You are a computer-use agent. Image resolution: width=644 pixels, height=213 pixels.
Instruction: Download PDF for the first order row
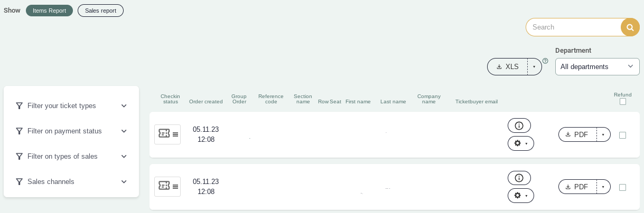(577, 134)
